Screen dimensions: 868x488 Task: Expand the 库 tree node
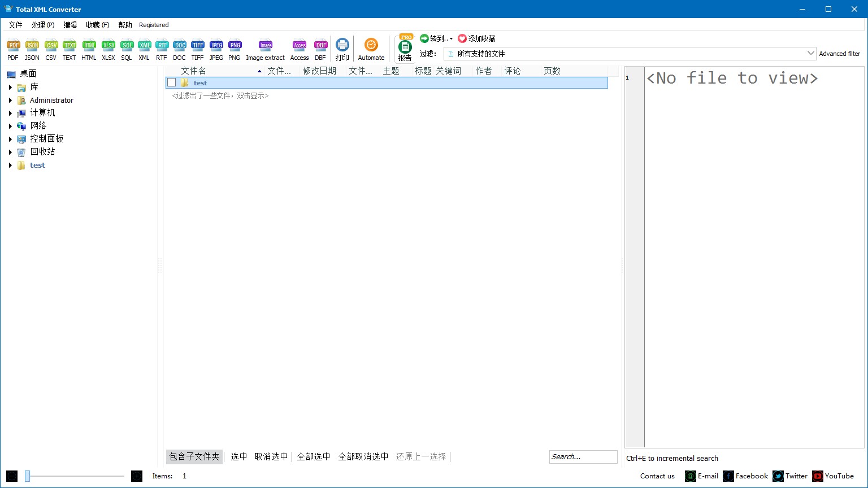tap(10, 87)
